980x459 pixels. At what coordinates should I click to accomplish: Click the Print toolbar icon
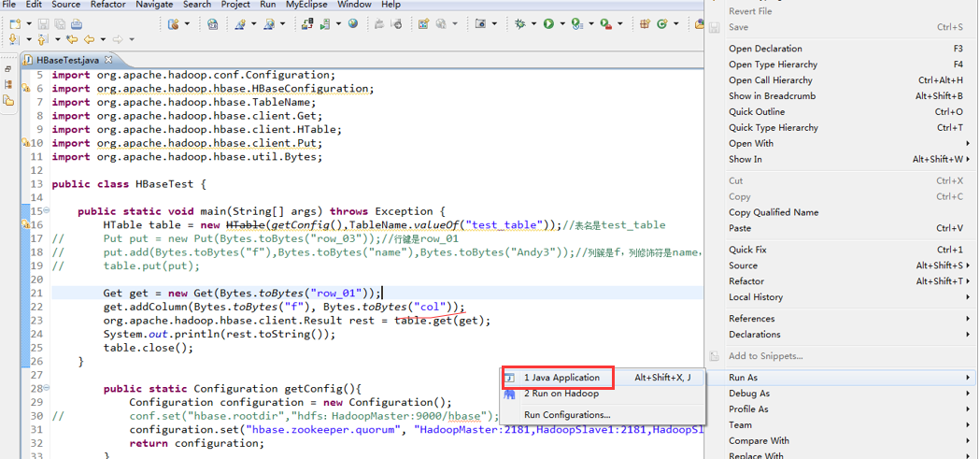(x=77, y=23)
